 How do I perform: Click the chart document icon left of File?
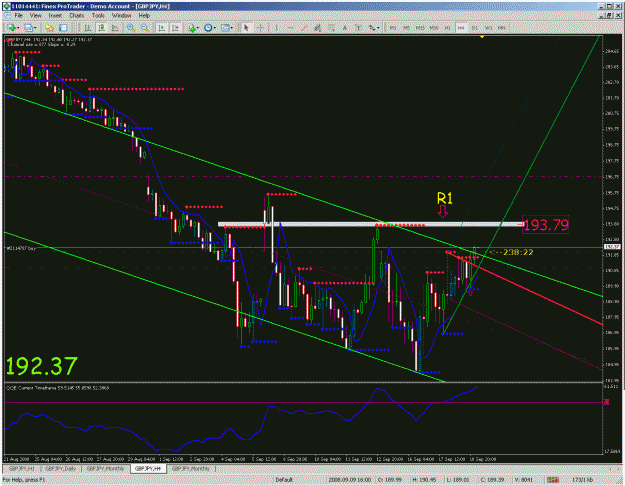pyautogui.click(x=7, y=16)
